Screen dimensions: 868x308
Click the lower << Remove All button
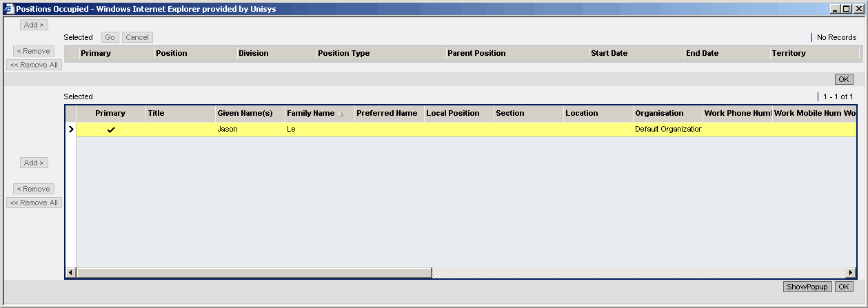[34, 203]
